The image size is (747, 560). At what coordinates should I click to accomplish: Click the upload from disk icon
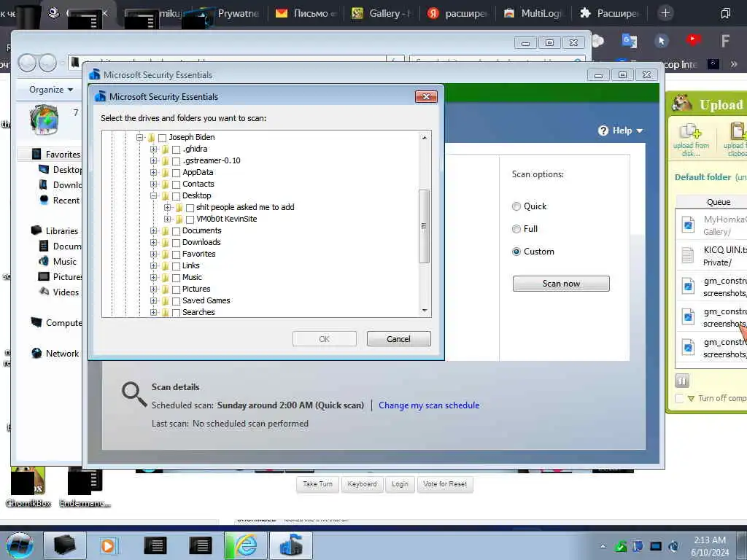click(x=690, y=139)
